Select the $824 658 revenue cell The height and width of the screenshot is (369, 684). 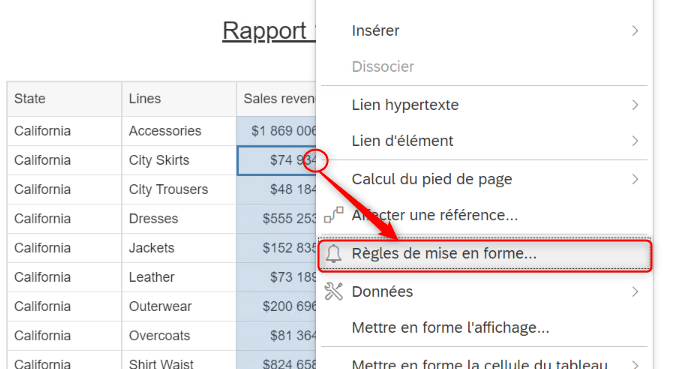click(x=277, y=361)
